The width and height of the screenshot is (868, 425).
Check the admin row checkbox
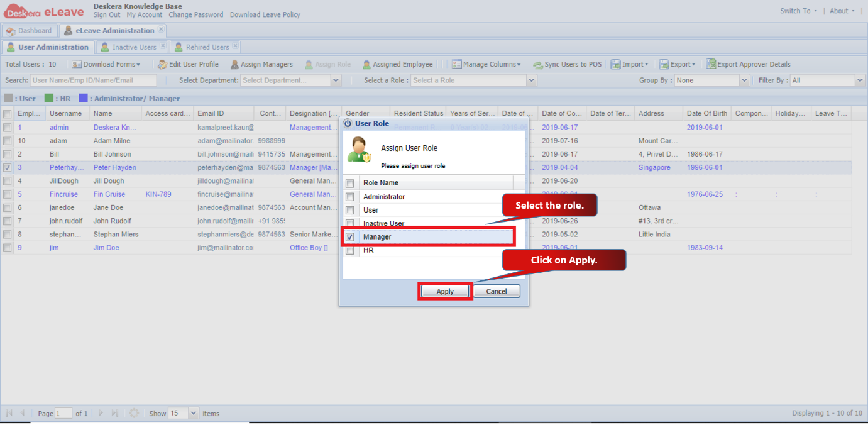(7, 128)
